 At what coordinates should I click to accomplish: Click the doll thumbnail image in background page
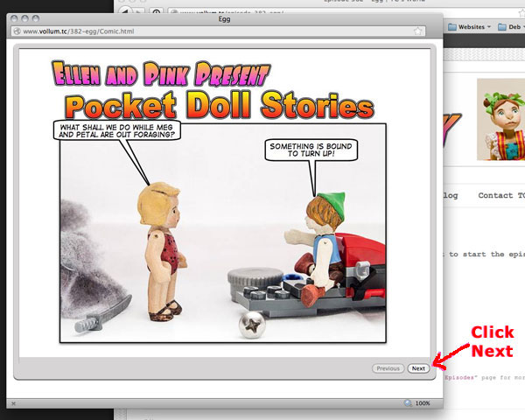pyautogui.click(x=500, y=119)
